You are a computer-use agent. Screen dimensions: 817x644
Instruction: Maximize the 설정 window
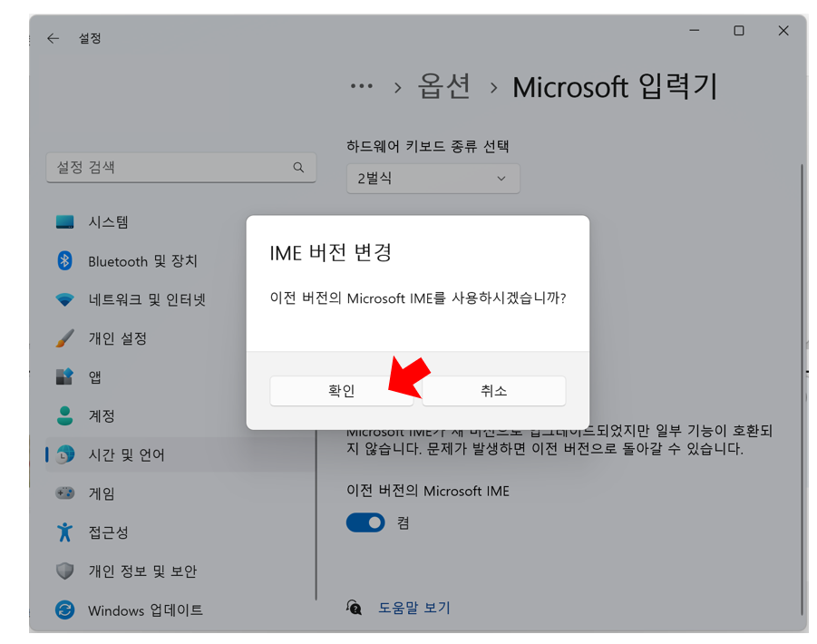[738, 31]
